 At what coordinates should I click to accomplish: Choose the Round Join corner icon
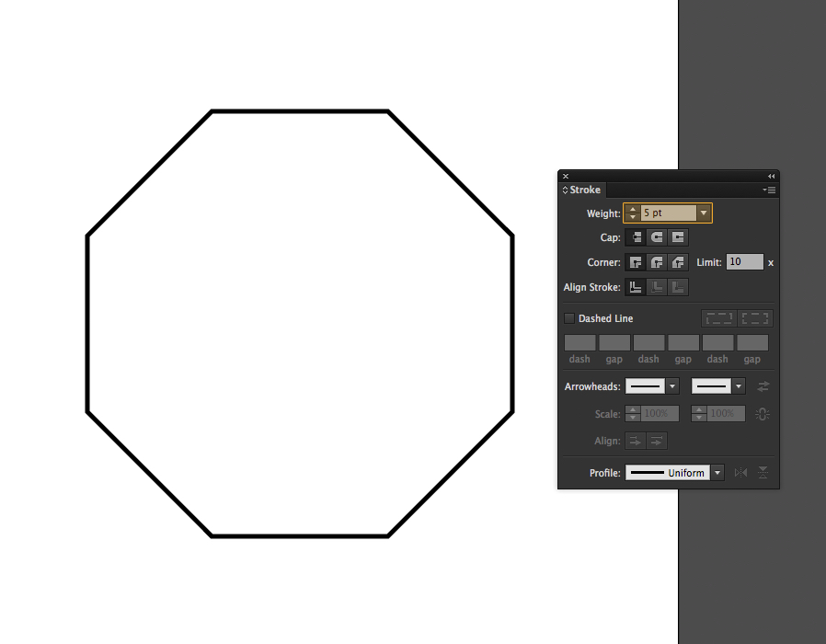coord(657,262)
